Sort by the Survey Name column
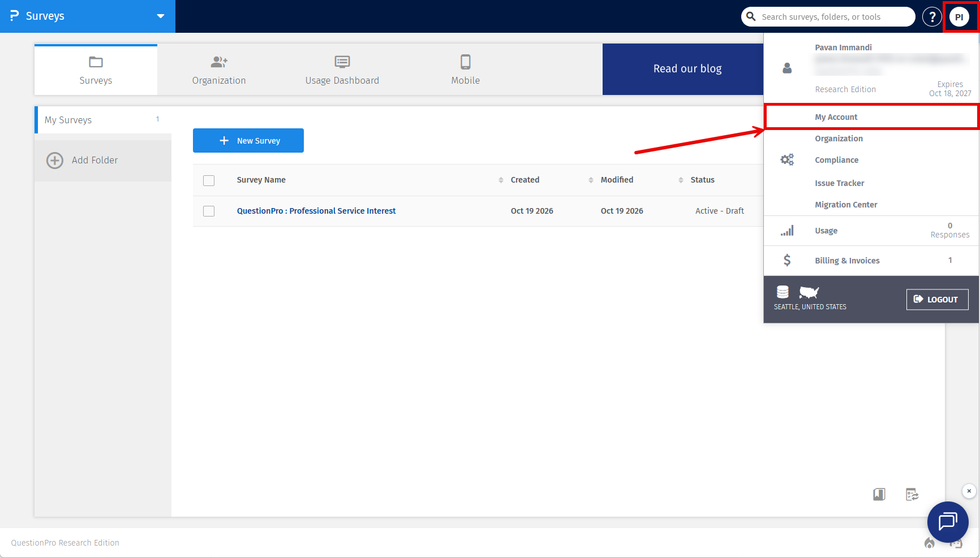Image resolution: width=980 pixels, height=558 pixels. 261,180
